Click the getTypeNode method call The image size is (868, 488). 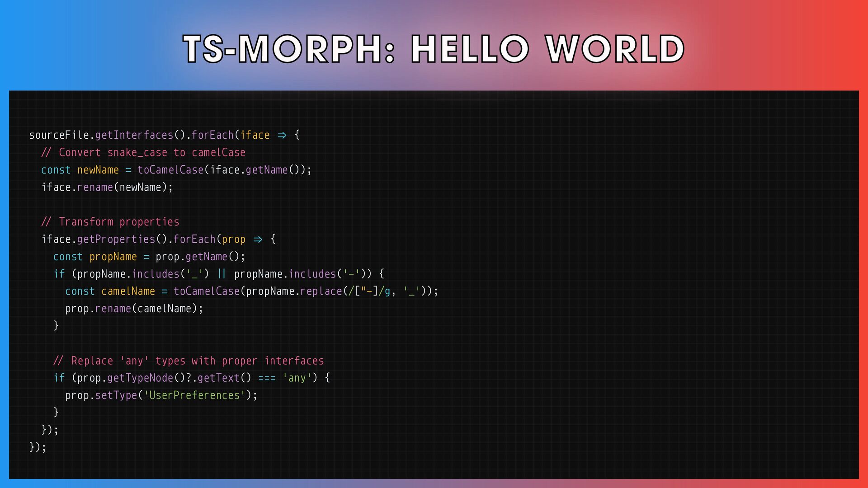140,378
